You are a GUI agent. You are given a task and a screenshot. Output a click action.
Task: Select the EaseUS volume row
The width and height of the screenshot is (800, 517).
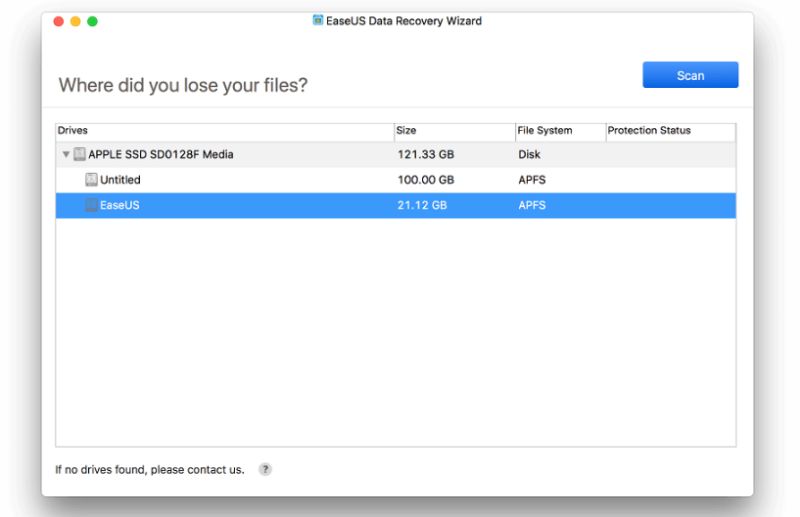tap(395, 205)
